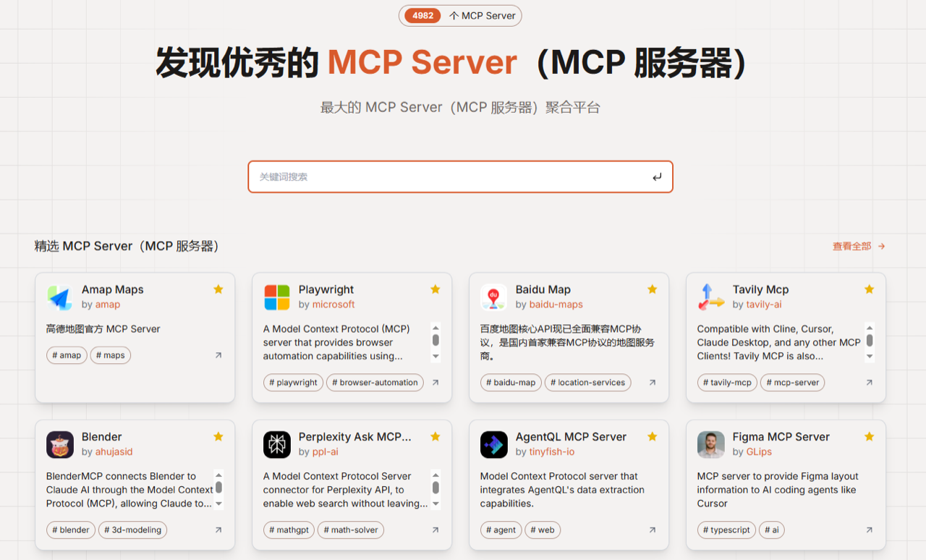Select the # 3d-modeling tag
The image size is (926, 560).
pos(132,530)
